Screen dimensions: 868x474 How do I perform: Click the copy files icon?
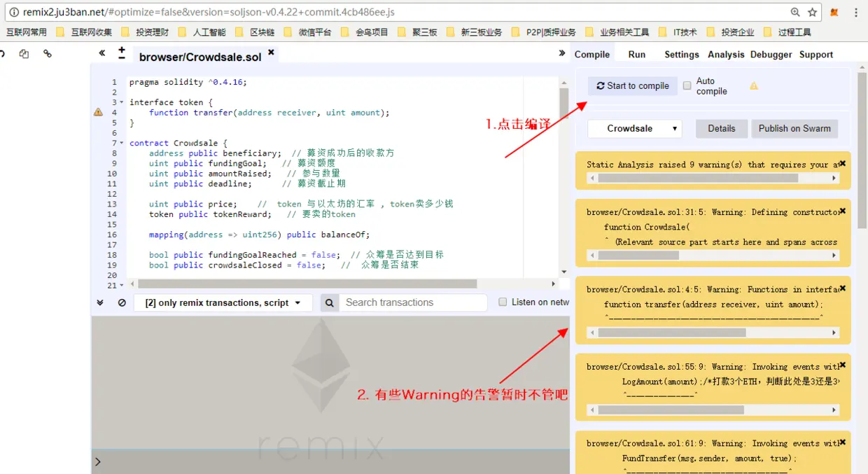tap(24, 54)
